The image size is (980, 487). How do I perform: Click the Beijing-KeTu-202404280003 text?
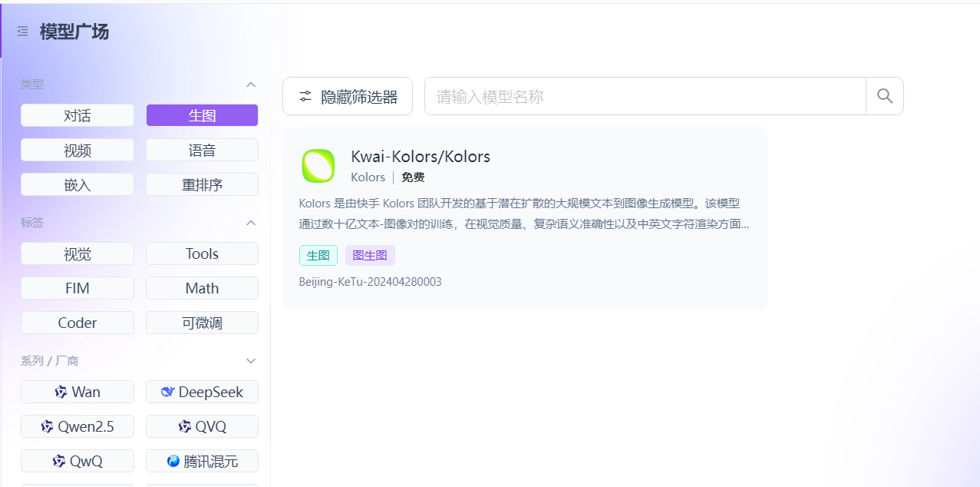point(371,282)
